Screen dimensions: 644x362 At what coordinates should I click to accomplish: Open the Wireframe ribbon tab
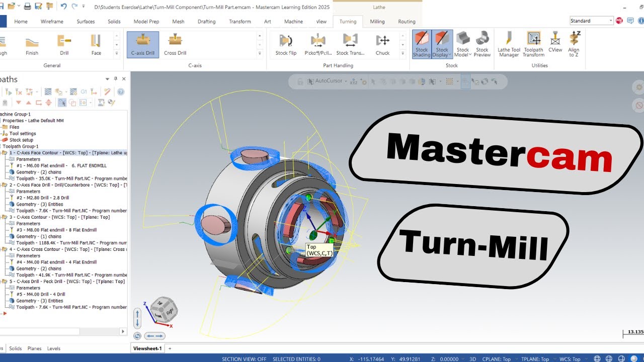pos(52,22)
